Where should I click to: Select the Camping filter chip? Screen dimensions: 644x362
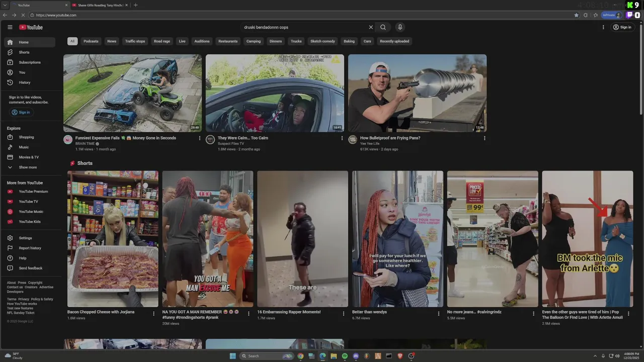(254, 41)
